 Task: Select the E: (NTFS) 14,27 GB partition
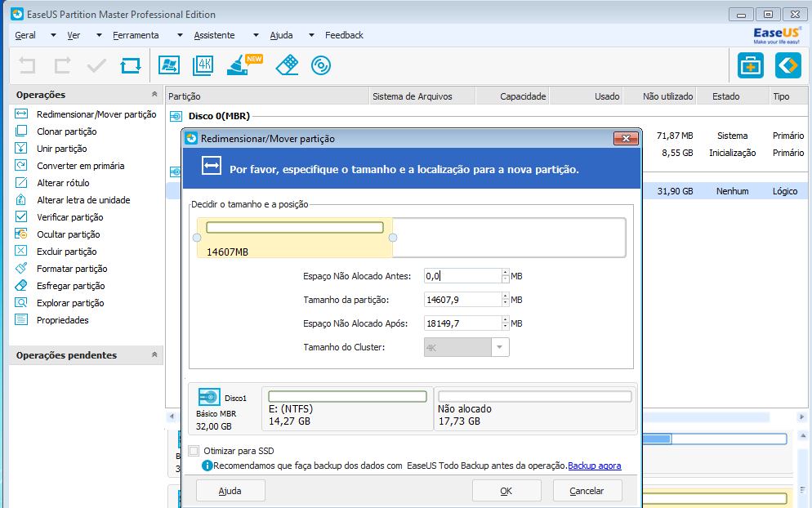347,408
